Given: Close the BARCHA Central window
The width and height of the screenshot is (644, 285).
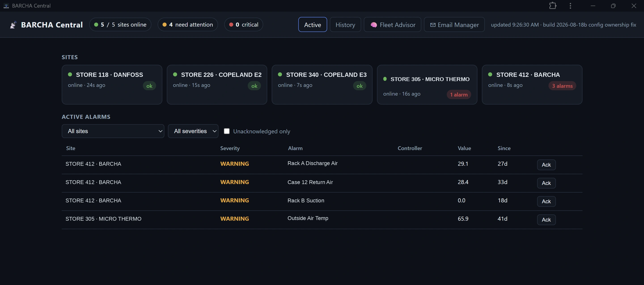Looking at the screenshot, I should [x=634, y=6].
